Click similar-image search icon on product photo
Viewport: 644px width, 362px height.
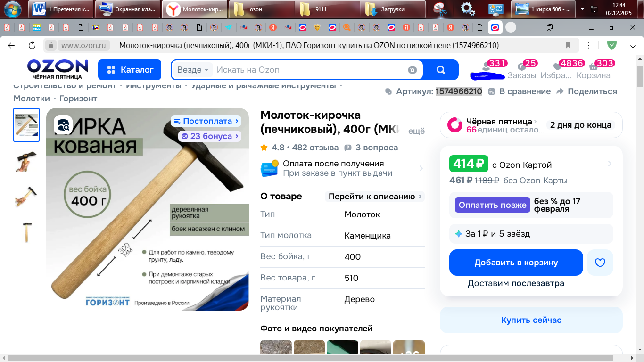click(63, 125)
